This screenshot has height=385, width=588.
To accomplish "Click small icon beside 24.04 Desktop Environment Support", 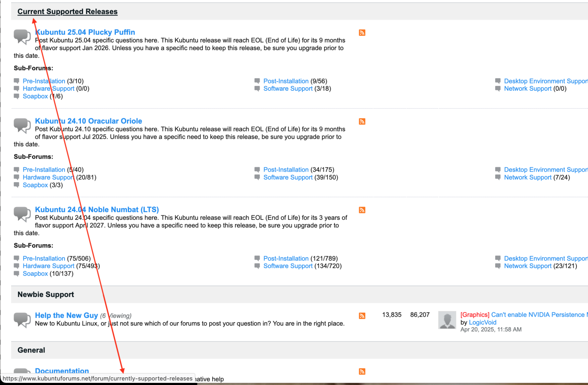I will coord(498,258).
